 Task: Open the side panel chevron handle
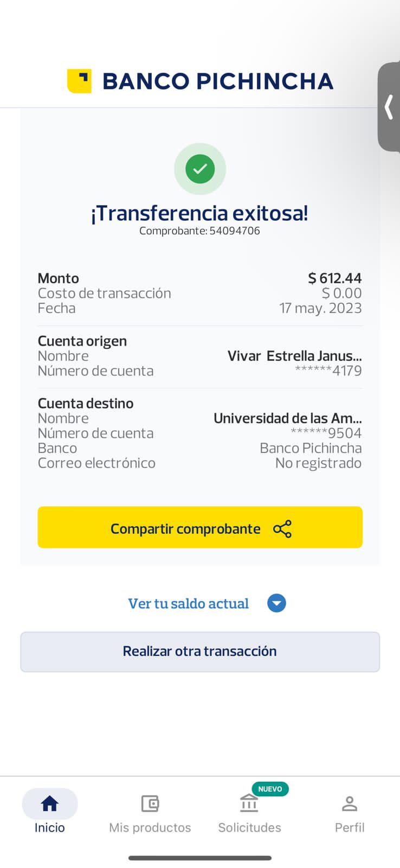[x=389, y=107]
